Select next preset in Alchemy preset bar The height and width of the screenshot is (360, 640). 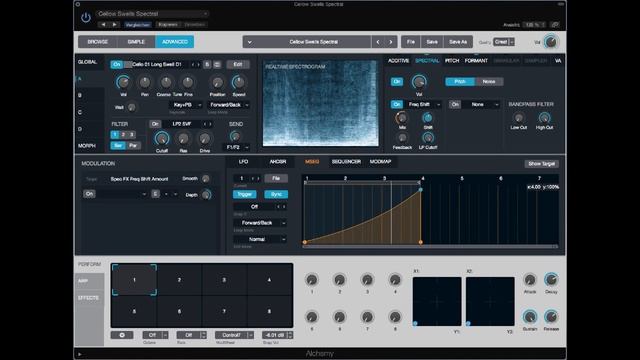pos(391,42)
